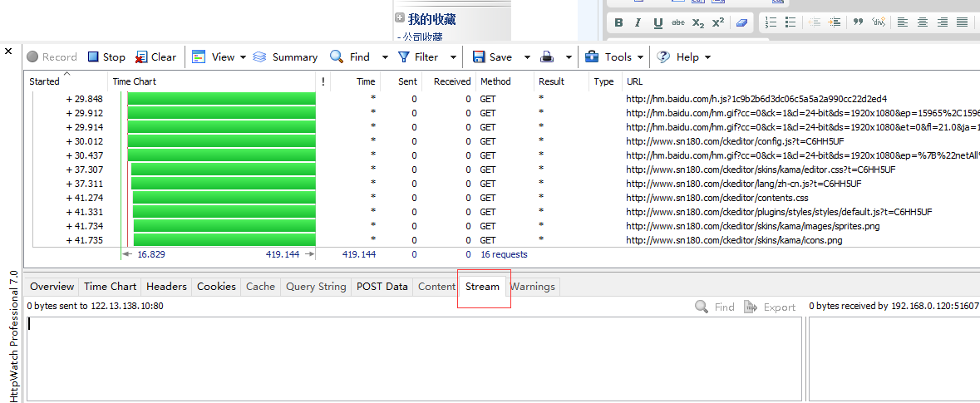The height and width of the screenshot is (403, 980).
Task: Toggle underline formatting in the editor
Action: pos(658,22)
